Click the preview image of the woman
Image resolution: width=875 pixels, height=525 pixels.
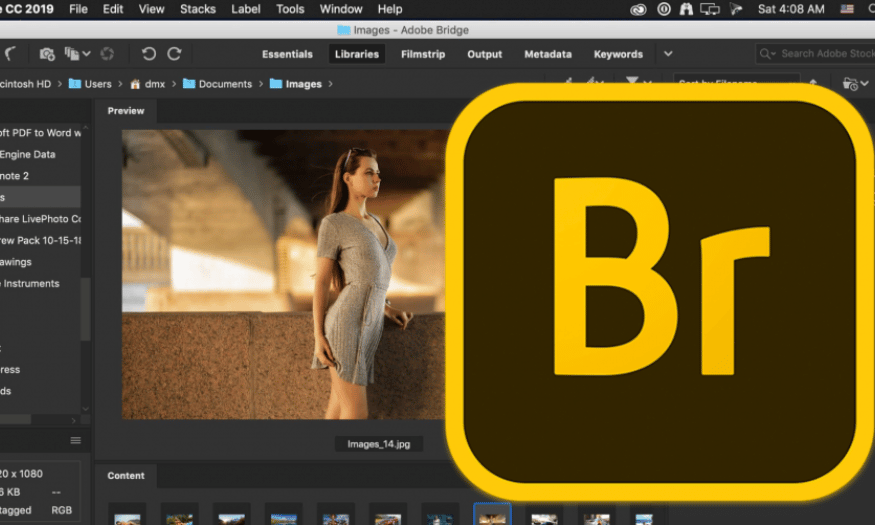click(x=283, y=274)
